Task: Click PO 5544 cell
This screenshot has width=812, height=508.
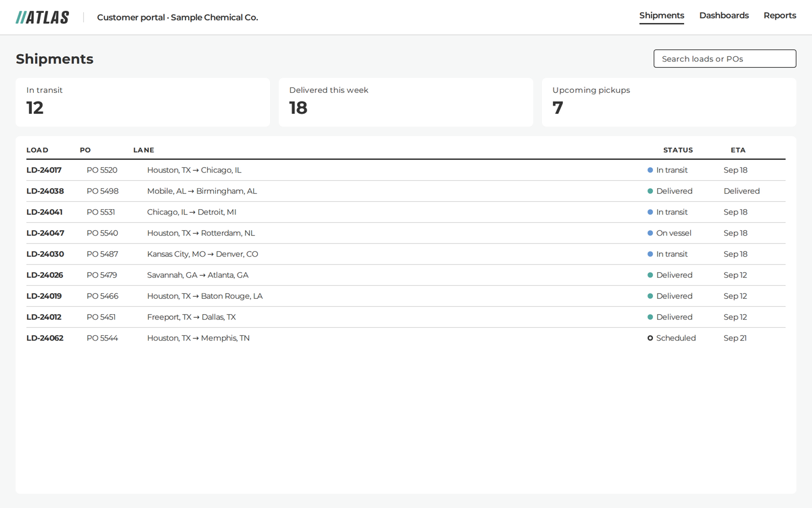Action: coord(102,338)
